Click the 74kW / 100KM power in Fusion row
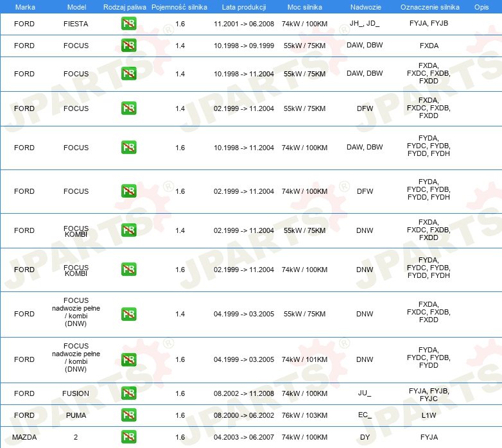The image size is (502, 448). click(x=304, y=393)
